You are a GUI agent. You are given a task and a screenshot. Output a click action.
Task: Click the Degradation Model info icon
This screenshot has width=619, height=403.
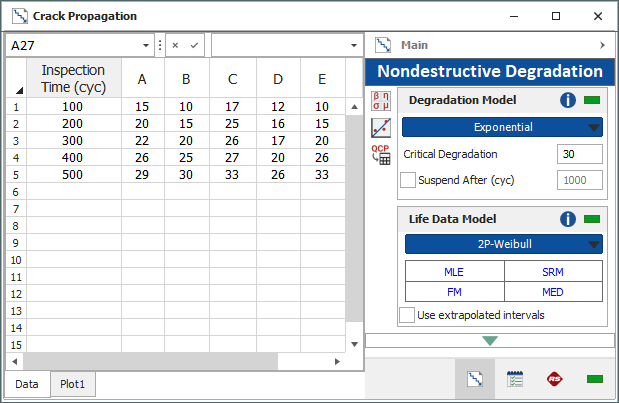[568, 100]
